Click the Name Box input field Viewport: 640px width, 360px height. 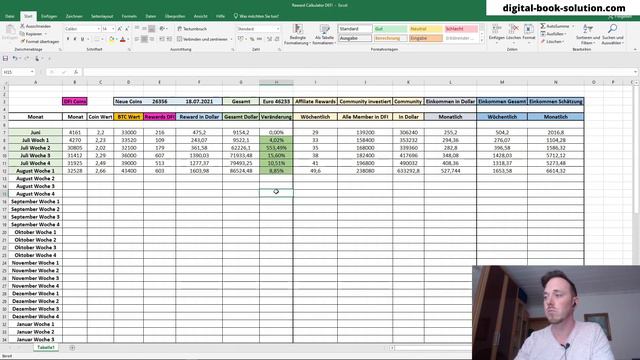[x=16, y=72]
